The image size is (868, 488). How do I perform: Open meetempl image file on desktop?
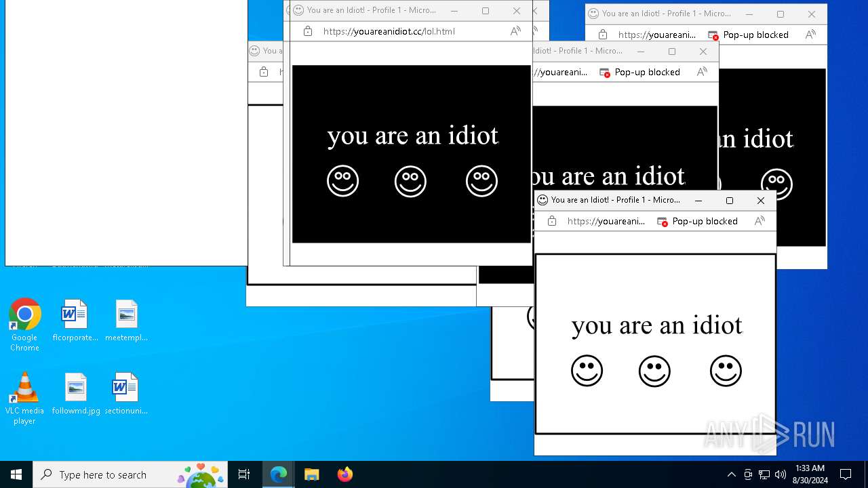pyautogui.click(x=126, y=321)
